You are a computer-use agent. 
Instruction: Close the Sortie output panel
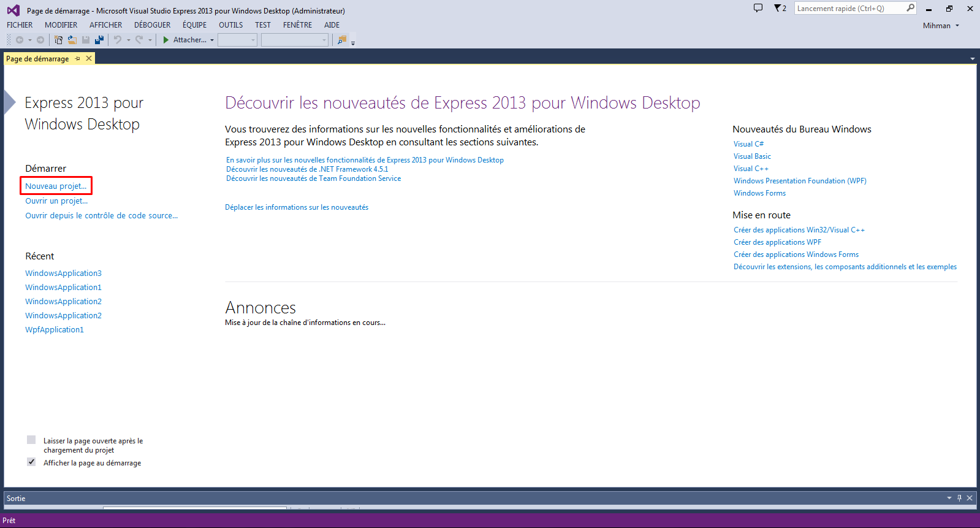(970, 498)
